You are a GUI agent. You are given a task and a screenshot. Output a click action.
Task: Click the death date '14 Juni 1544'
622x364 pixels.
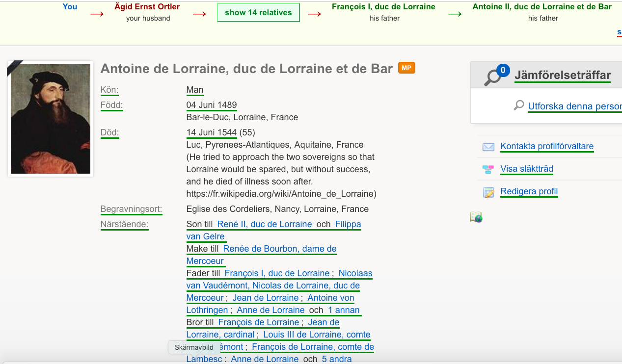tap(212, 132)
